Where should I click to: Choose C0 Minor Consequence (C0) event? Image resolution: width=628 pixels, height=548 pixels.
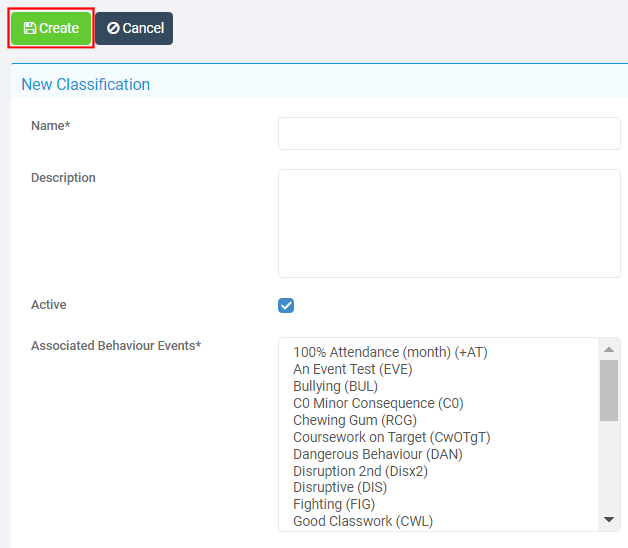(378, 403)
